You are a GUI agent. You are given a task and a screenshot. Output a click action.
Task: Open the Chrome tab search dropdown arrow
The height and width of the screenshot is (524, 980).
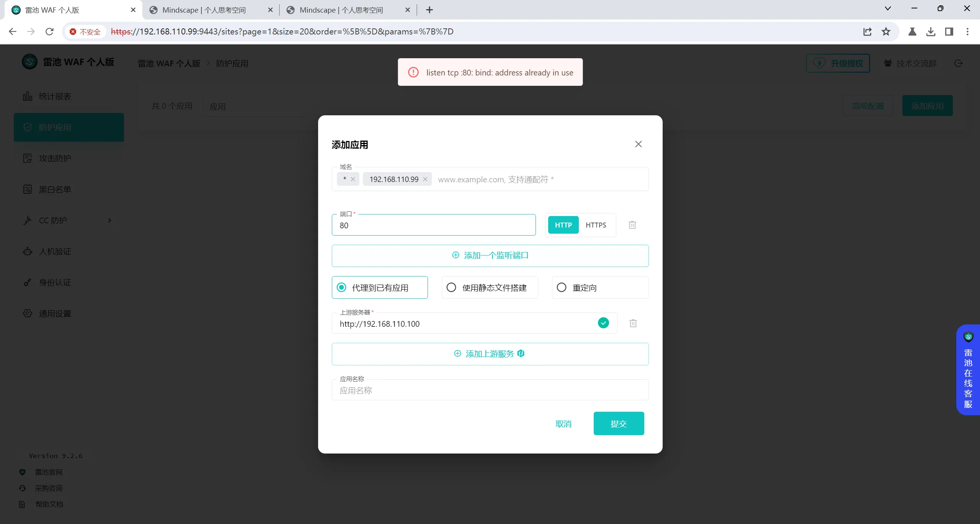pos(888,8)
